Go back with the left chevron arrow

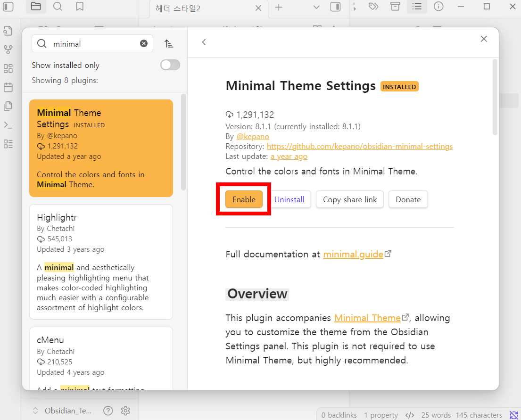204,42
